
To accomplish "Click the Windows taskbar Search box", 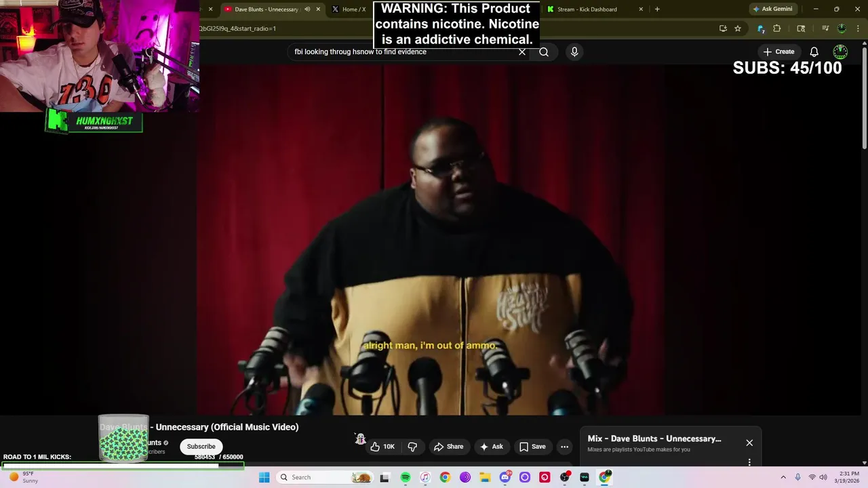I will (x=326, y=477).
